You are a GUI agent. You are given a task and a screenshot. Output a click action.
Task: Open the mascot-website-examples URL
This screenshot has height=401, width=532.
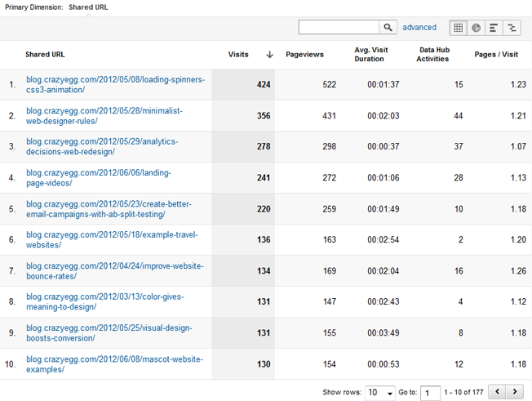(x=114, y=364)
